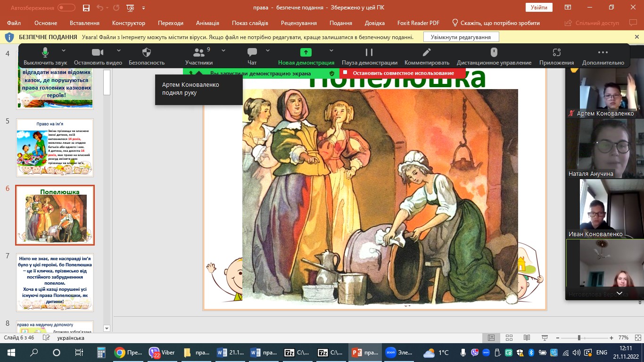The width and height of the screenshot is (644, 362).
Task: Click the Комментировать pencil icon
Action: [x=427, y=52]
